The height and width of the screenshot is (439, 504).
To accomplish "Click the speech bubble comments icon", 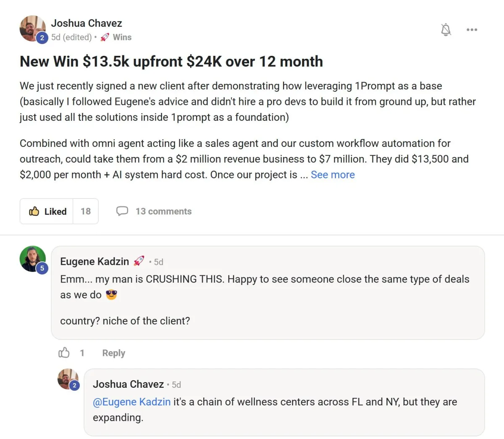I will point(122,211).
